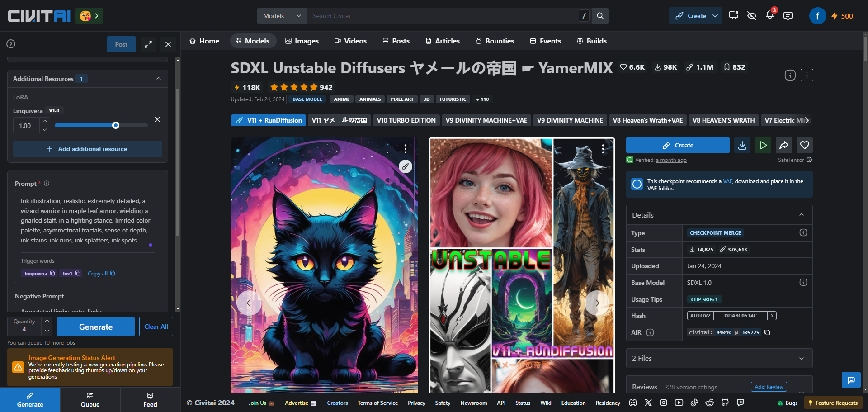This screenshot has height=412, width=868.
Task: Click into the Prompt text area
Action: point(88,221)
